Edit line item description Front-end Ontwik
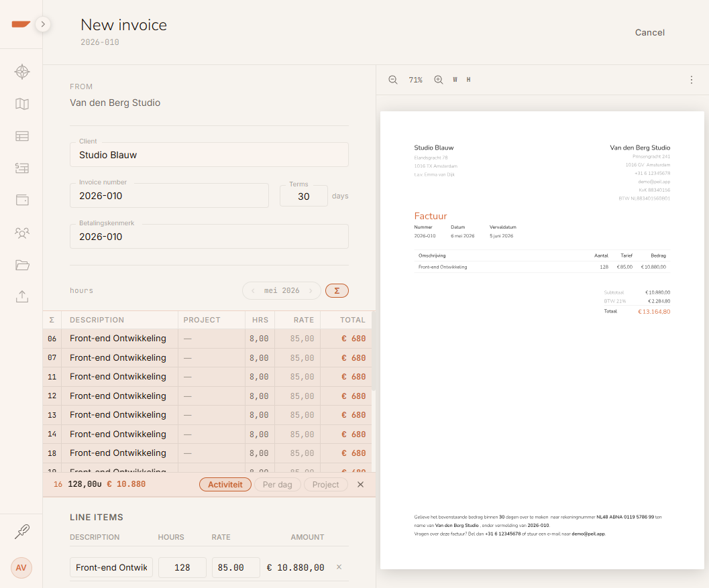The height and width of the screenshot is (588, 709). click(x=111, y=568)
